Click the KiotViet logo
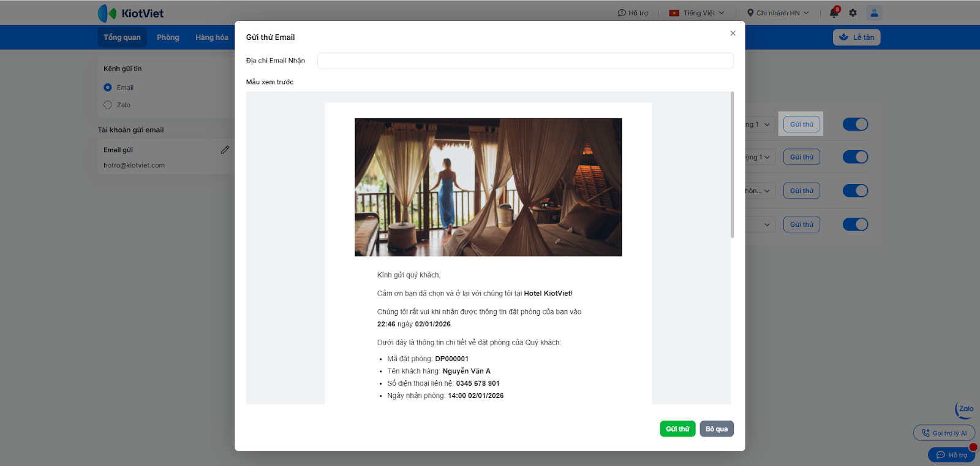Image resolution: width=980 pixels, height=466 pixels. tap(130, 13)
